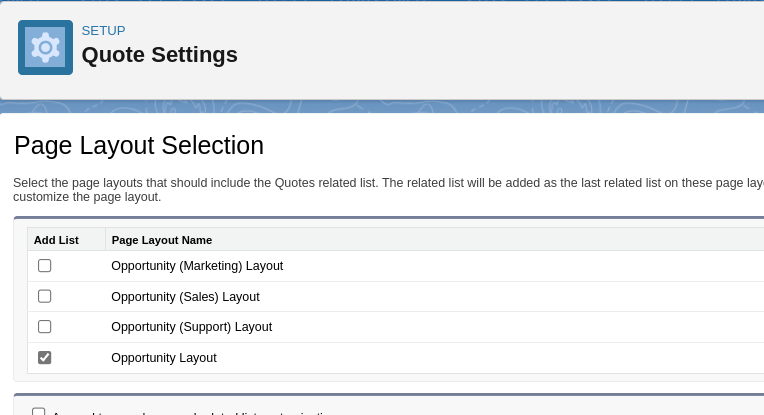Select the Opportunity (Sales) Layout row label
The width and height of the screenshot is (764, 415).
185,297
